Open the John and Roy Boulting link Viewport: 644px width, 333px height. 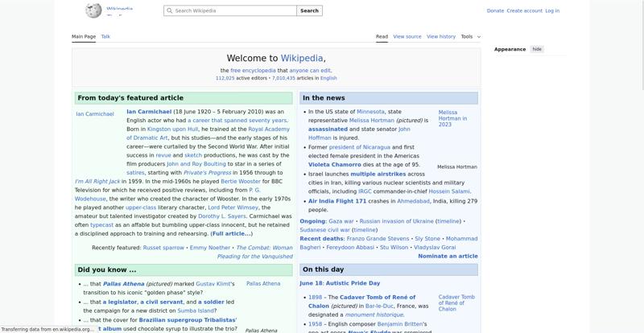[x=196, y=164]
